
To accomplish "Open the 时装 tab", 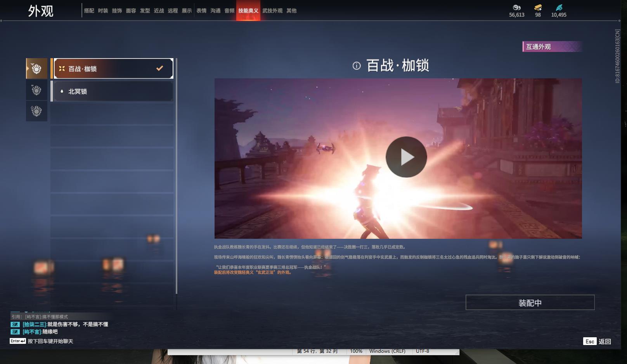I will point(103,10).
